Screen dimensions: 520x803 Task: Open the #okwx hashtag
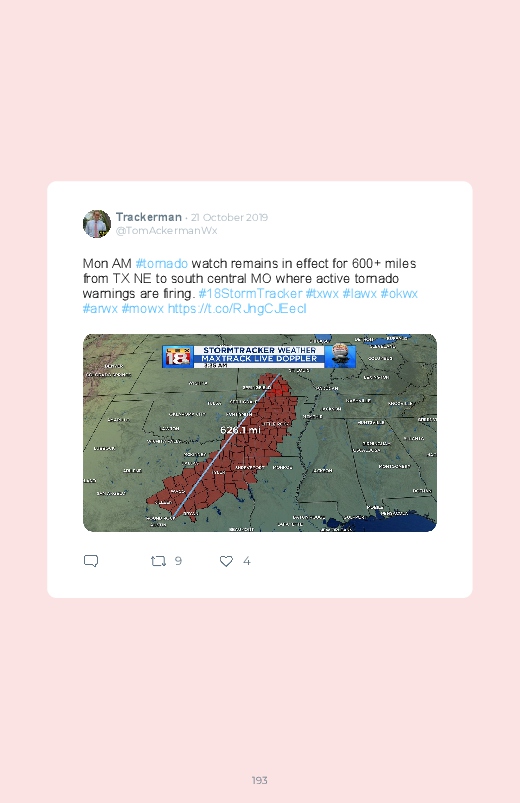coord(399,293)
